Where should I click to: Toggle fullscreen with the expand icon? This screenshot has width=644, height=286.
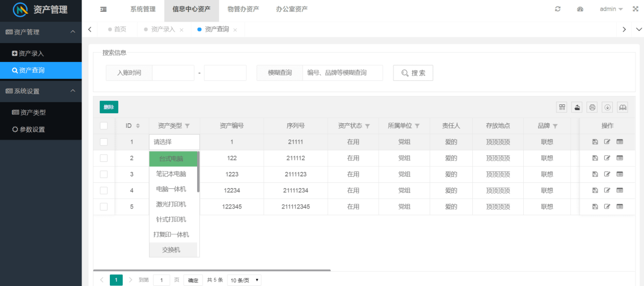click(635, 9)
